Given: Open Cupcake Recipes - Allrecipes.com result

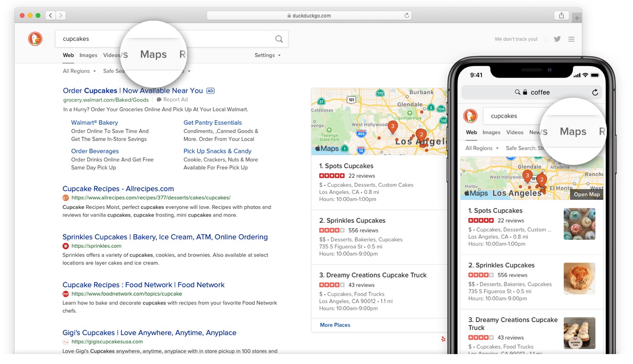Looking at the screenshot, I should coord(118,189).
